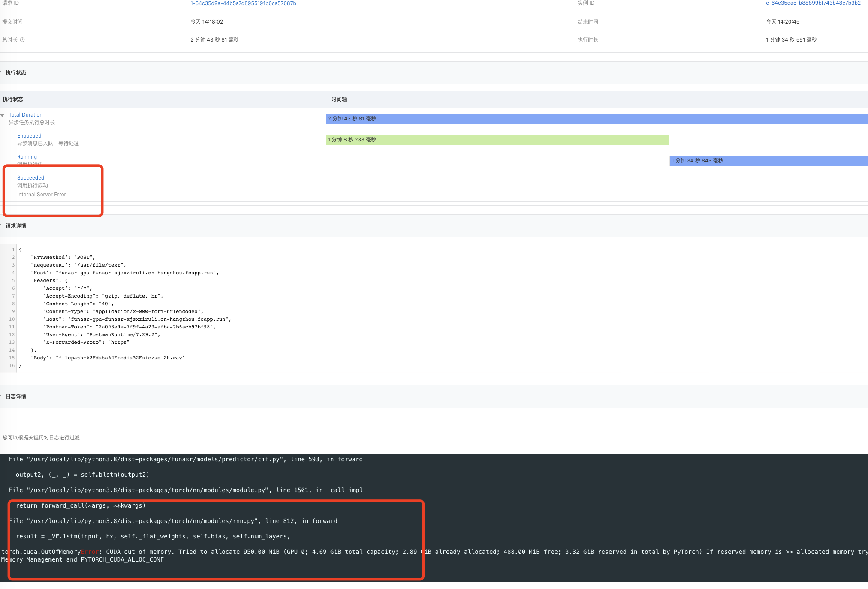Screen dimensions: 868x589
Task: Select the Running status indicator icon
Action: [x=27, y=156]
